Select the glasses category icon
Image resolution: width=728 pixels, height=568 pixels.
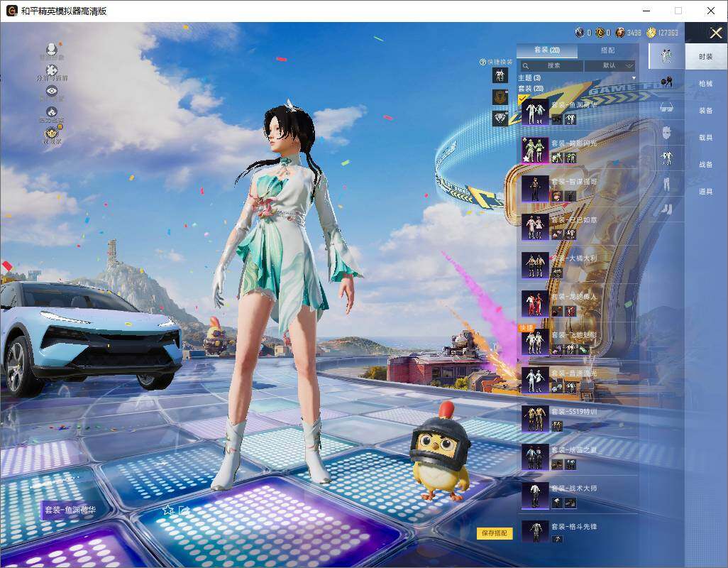pyautogui.click(x=667, y=108)
